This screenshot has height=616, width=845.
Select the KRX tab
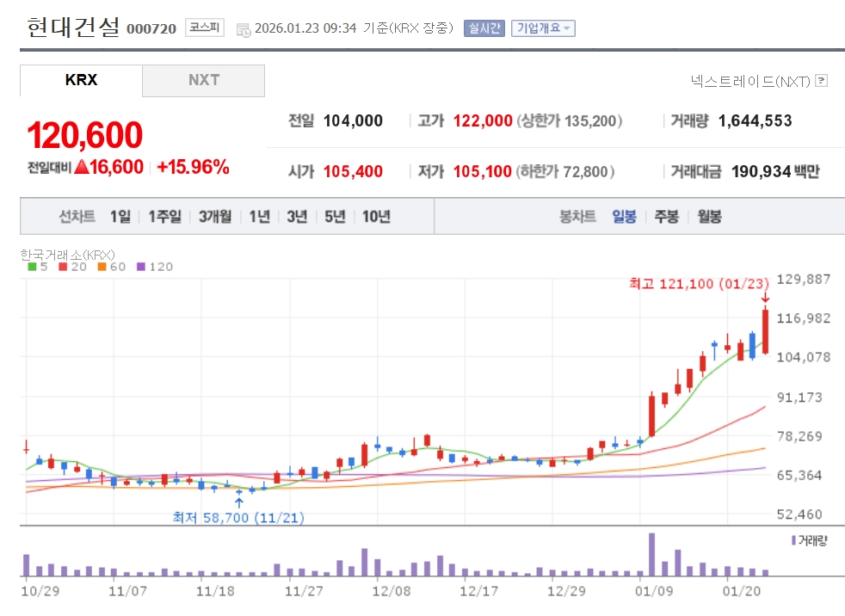point(82,80)
